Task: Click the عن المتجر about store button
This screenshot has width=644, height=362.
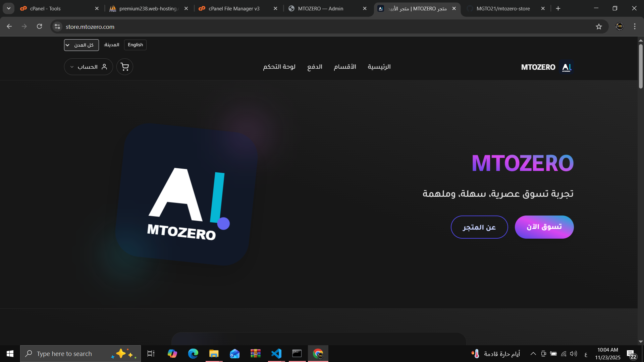Action: (x=479, y=227)
